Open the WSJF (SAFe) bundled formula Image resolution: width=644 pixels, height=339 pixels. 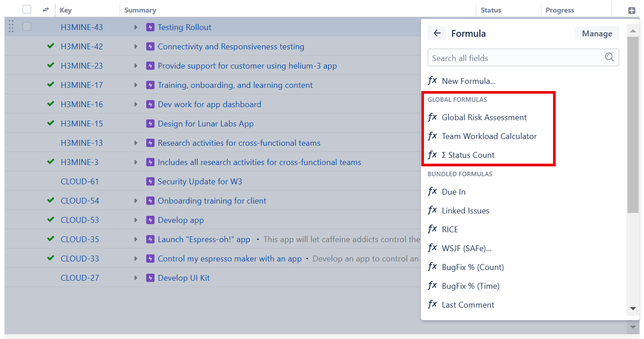click(466, 248)
